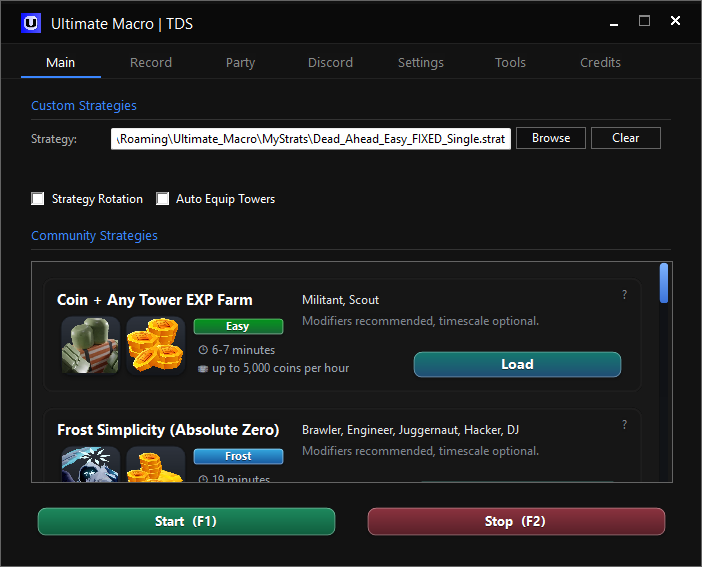This screenshot has height=567, width=702.
Task: Click the 'up to 5,000 coins per hour' text
Action: click(x=280, y=368)
